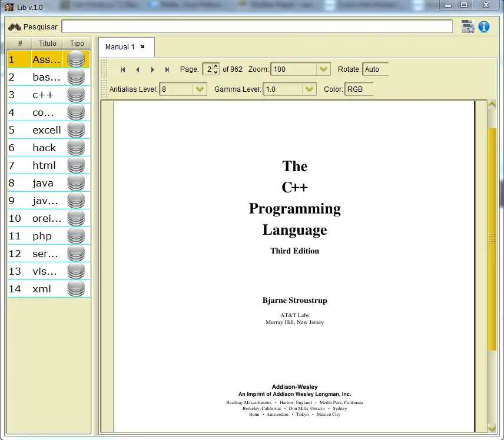504x440 pixels.
Task: Click database icon in ser... row
Action: coord(76,254)
